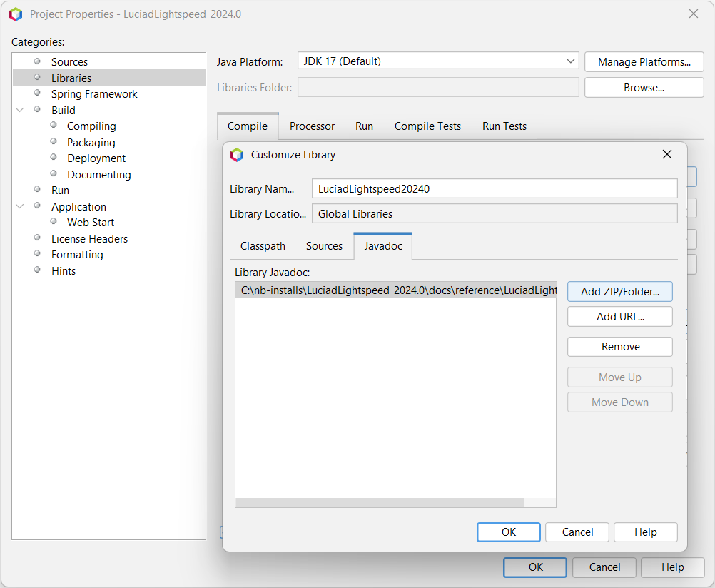
Task: Click the Library Name text field
Action: [x=495, y=189]
